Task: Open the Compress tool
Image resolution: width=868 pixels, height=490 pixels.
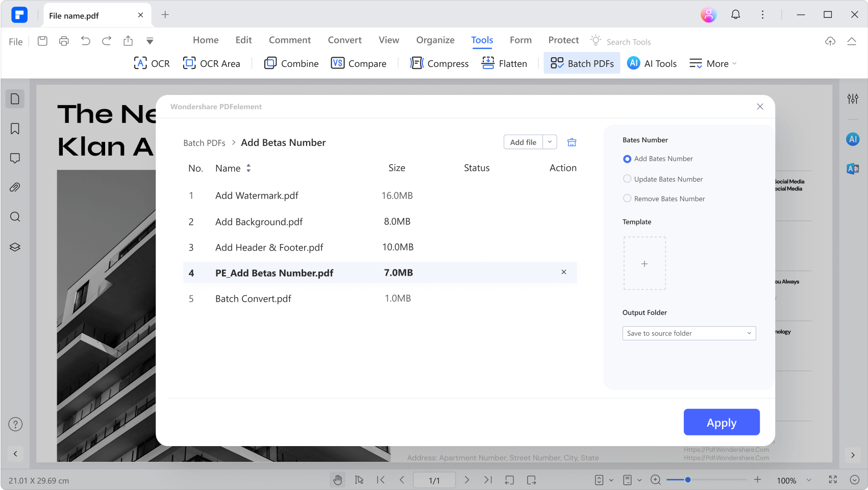Action: tap(439, 63)
